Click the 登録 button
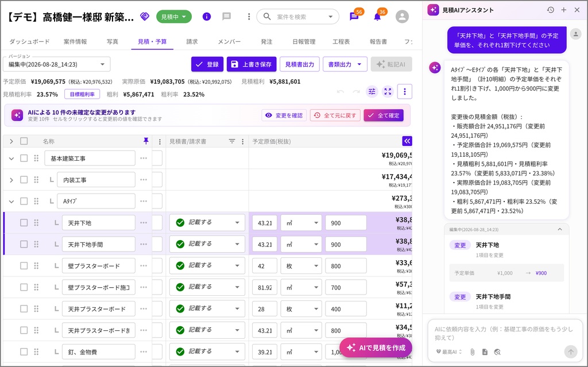 (x=207, y=64)
